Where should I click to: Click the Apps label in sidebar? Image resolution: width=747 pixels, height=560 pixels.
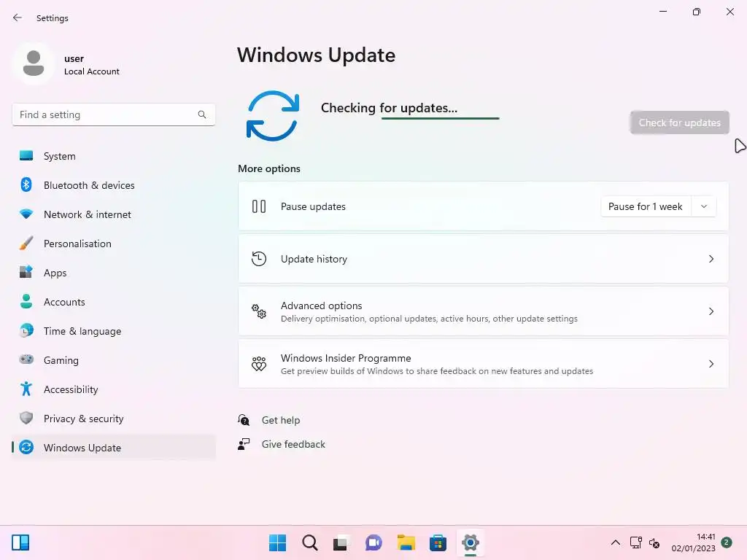tap(55, 273)
